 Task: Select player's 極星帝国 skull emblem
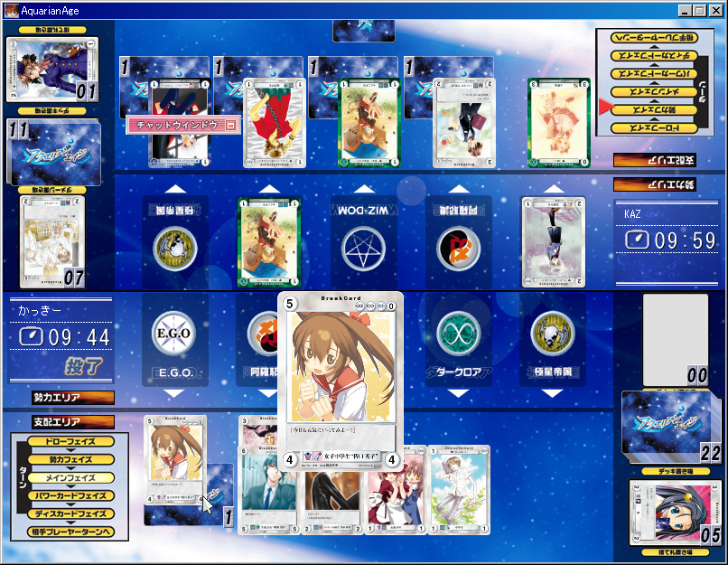tap(553, 333)
